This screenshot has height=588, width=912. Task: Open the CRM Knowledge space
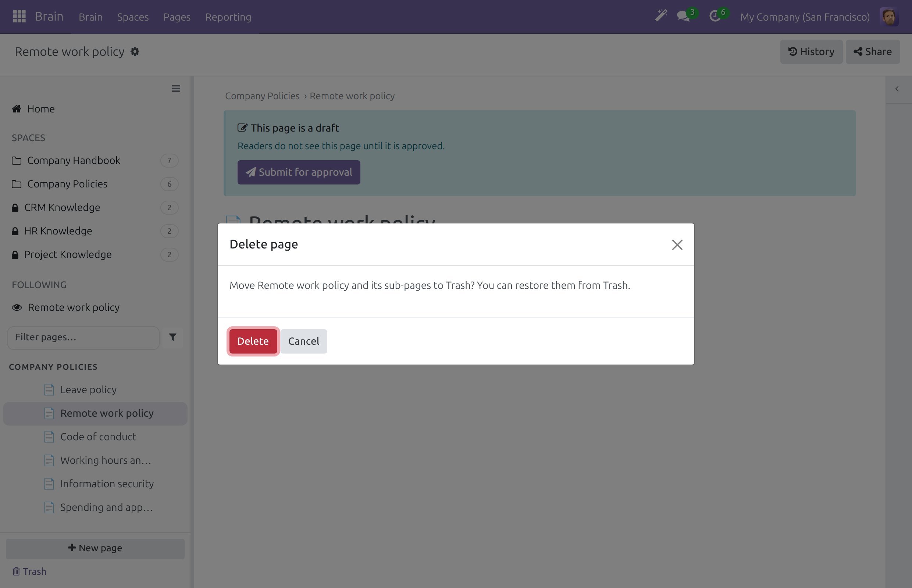(95, 208)
